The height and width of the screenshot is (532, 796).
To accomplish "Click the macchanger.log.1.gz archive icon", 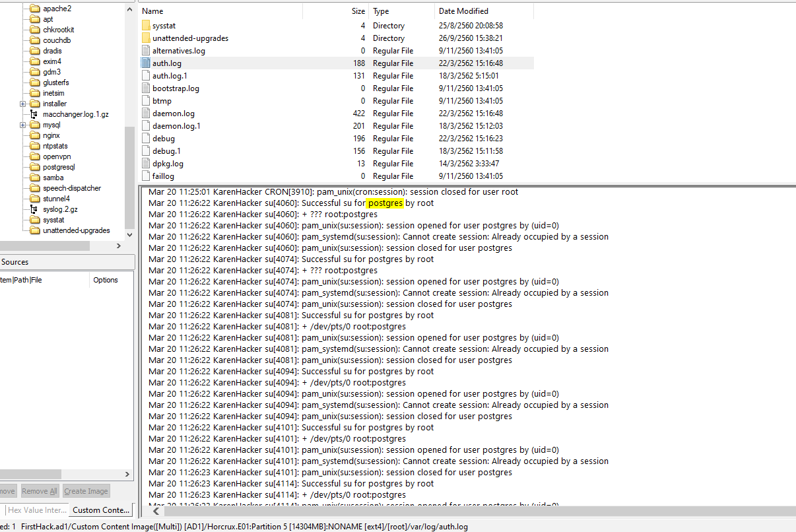I will tap(35, 114).
